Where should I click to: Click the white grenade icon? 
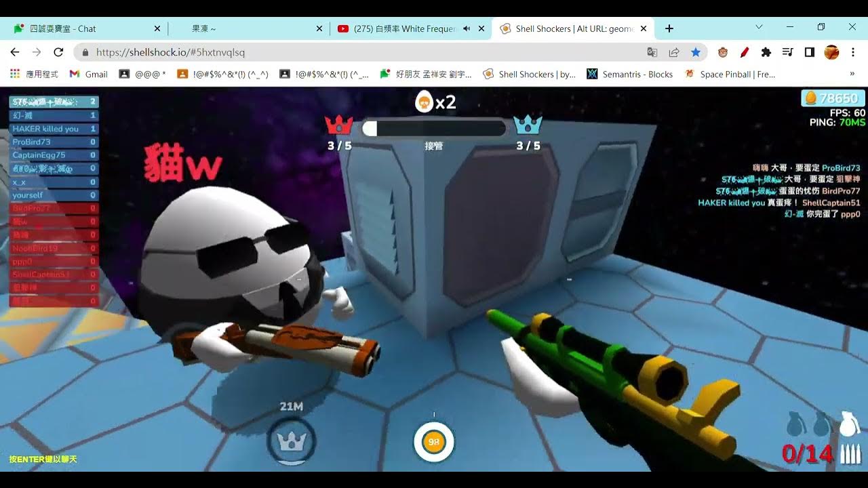point(849,424)
